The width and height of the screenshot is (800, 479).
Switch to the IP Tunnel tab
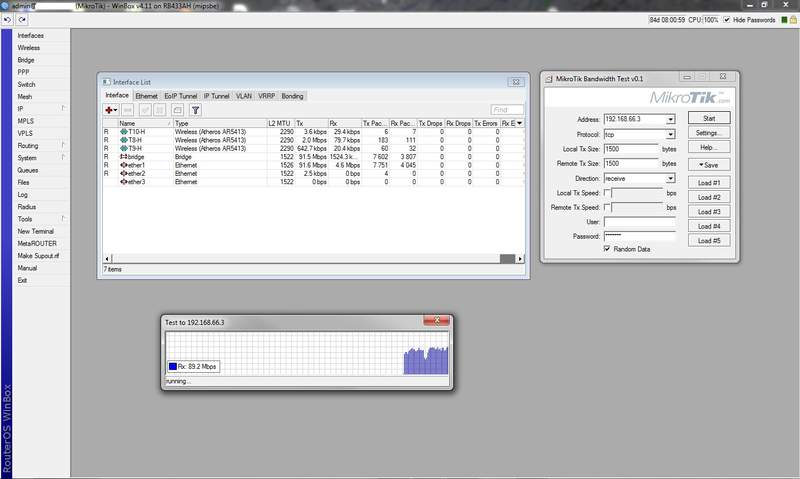(x=216, y=96)
